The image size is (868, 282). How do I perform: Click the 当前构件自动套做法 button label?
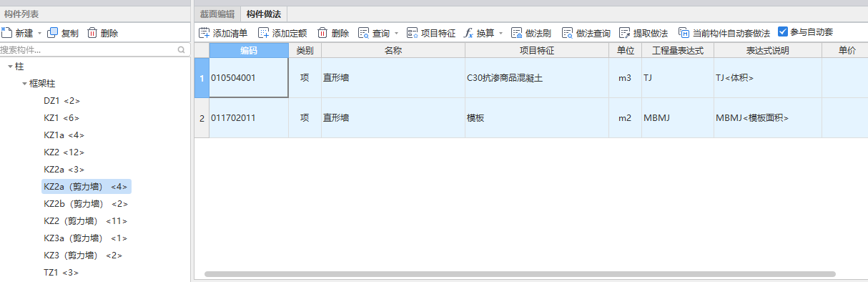[731, 33]
